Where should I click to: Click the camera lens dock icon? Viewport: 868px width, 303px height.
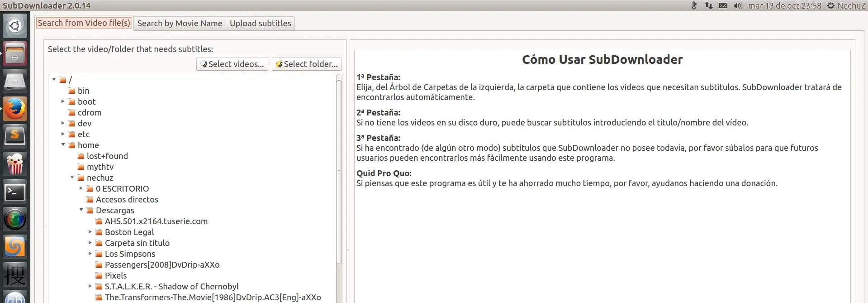15,220
